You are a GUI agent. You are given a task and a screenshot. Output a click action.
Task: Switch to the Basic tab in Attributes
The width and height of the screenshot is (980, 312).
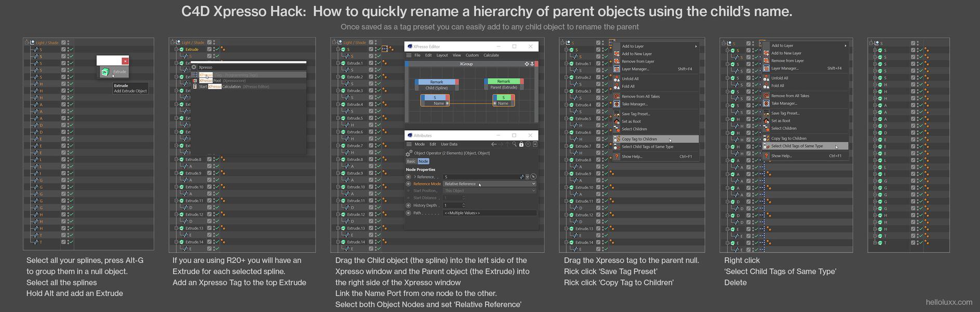(x=411, y=161)
